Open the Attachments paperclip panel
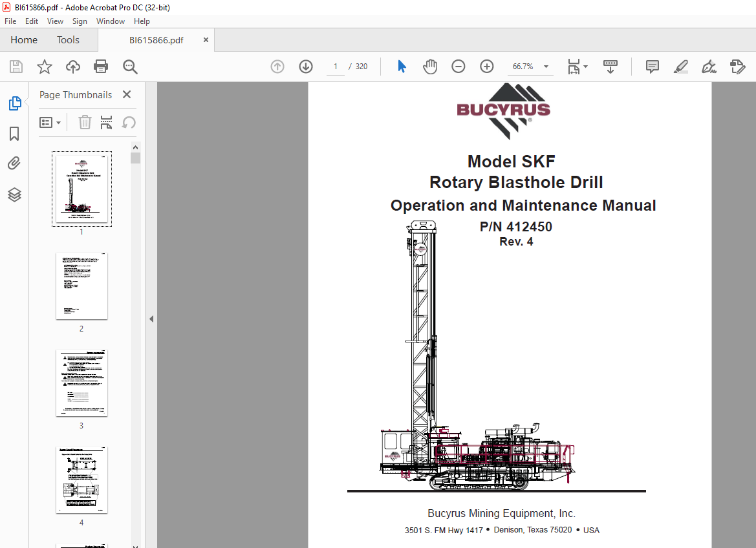Image resolution: width=756 pixels, height=548 pixels. (x=14, y=164)
